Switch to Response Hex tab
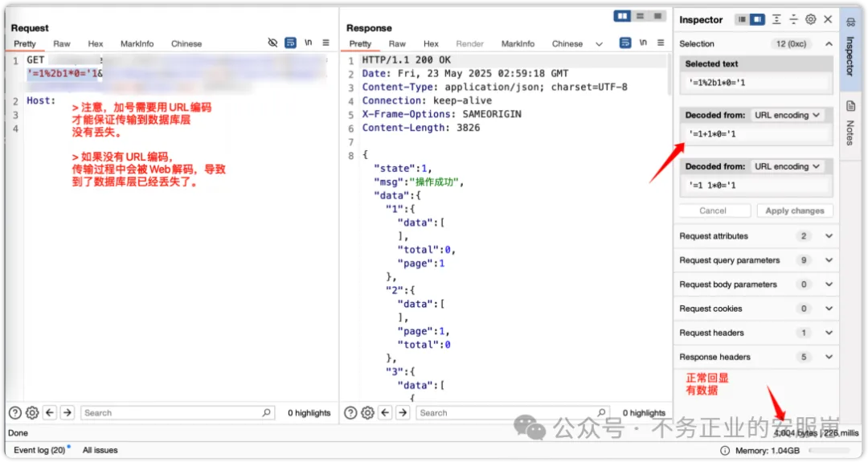This screenshot has height=462, width=868. [x=431, y=43]
